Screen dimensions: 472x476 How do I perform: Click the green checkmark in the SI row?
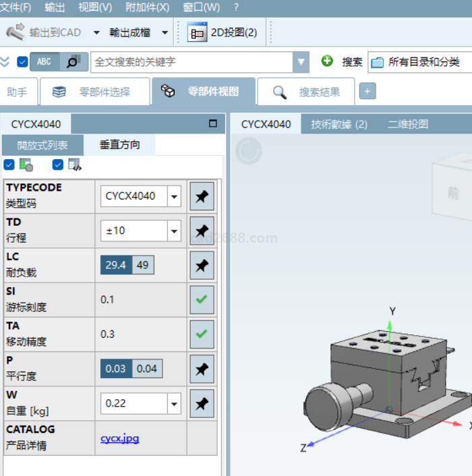click(202, 299)
